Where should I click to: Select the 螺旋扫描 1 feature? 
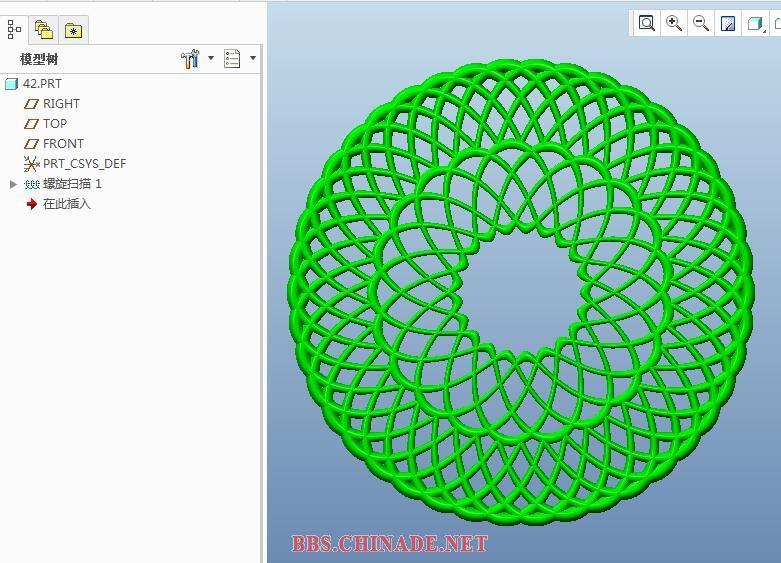[72, 184]
